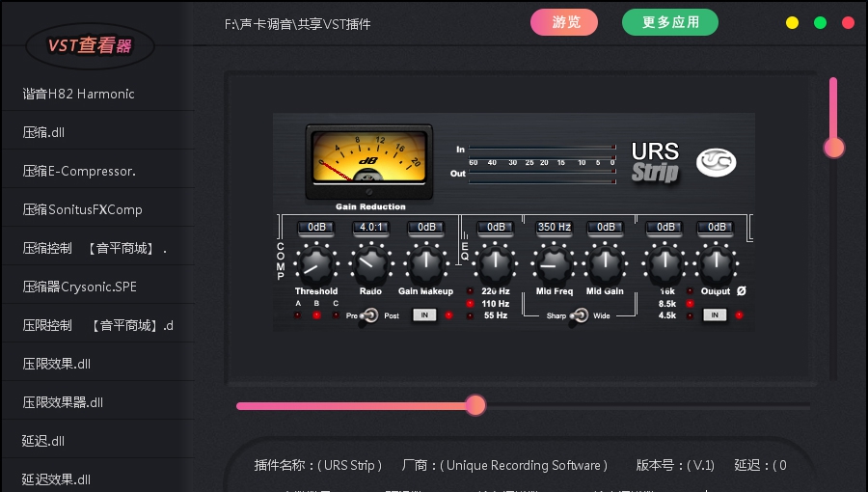Click the 版本号：(V.1) text
Viewport: 868px width, 492px height.
click(675, 465)
